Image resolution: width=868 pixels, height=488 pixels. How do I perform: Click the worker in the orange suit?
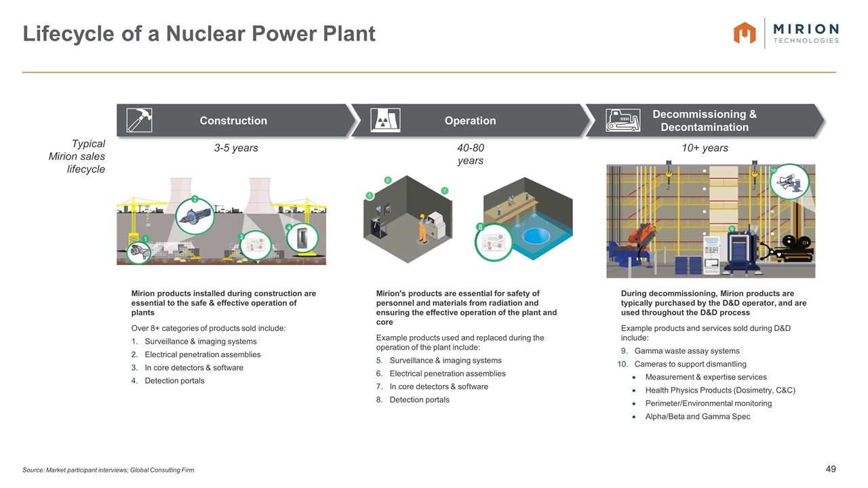pyautogui.click(x=422, y=227)
